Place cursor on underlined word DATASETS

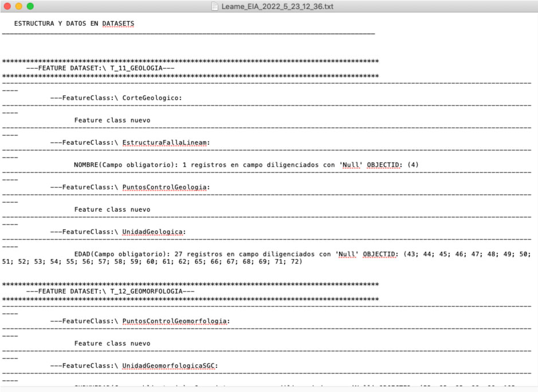coord(118,24)
